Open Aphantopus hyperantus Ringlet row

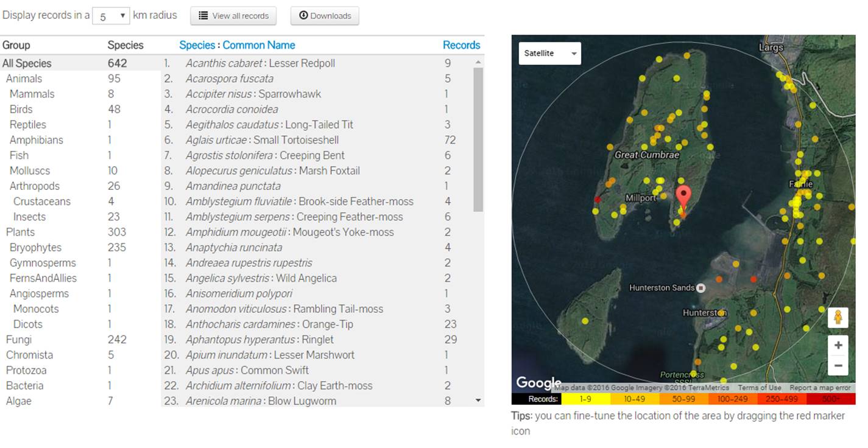coord(317,340)
